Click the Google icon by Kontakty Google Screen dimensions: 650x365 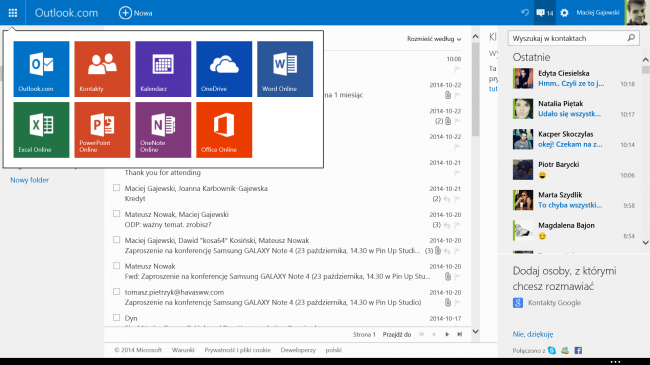(518, 303)
